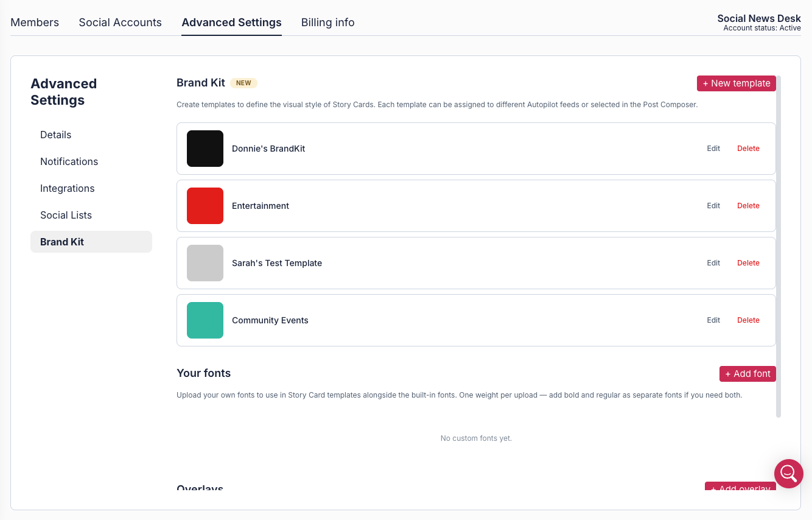Viewport: 812px width, 520px height.
Task: Click the Entertainment template name
Action: click(261, 206)
